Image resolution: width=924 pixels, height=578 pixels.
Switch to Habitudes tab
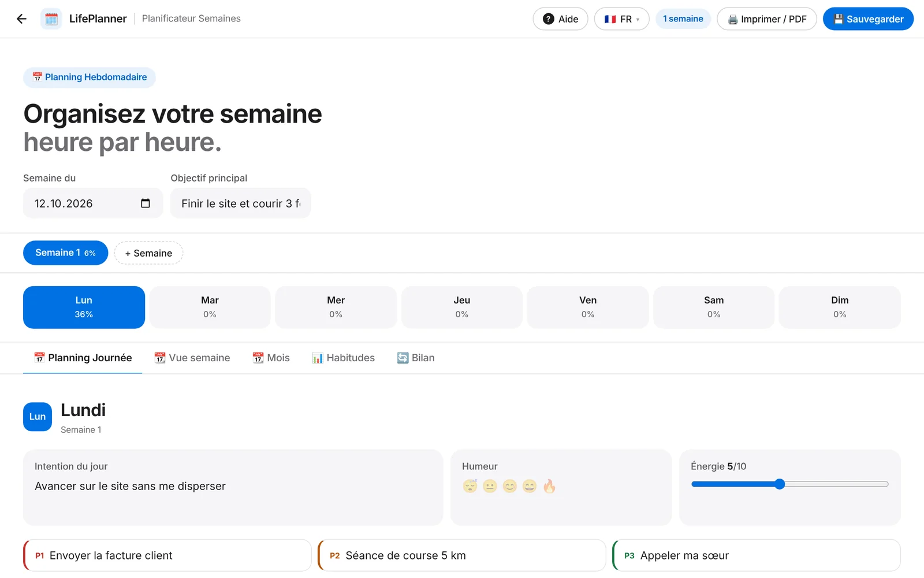pos(344,358)
